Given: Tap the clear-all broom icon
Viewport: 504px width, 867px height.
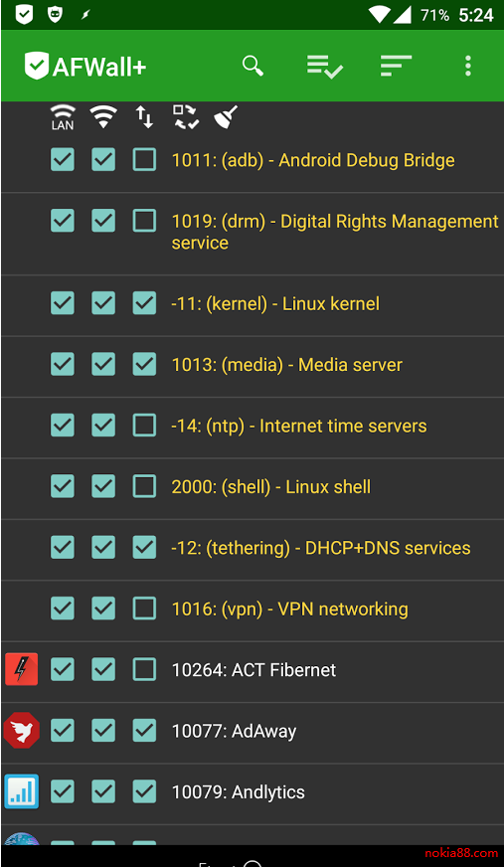Looking at the screenshot, I should 226,116.
